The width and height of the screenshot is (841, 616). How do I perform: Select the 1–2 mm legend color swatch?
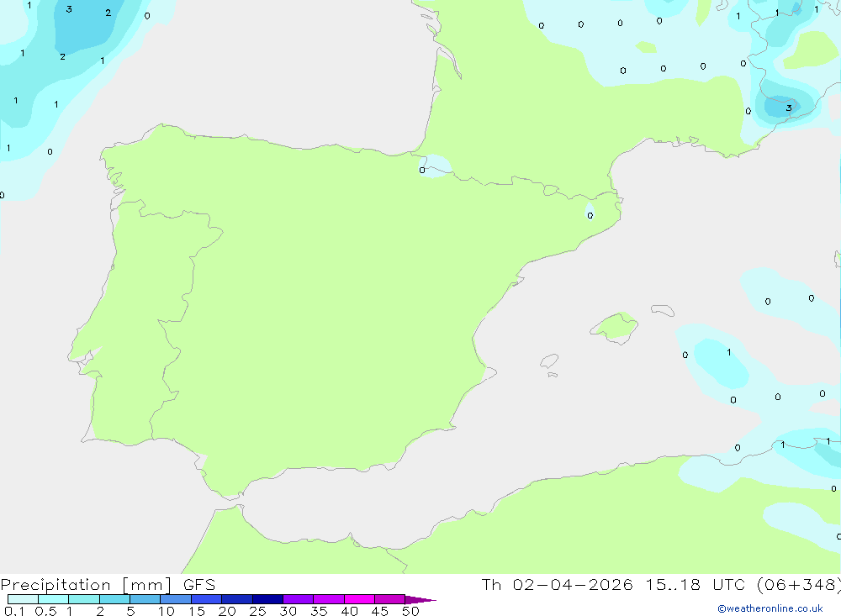[x=83, y=599]
